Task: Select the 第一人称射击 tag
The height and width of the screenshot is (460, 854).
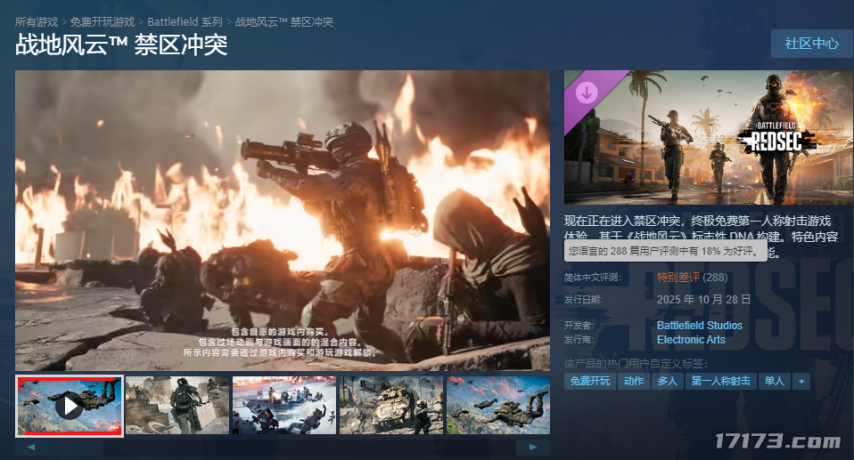Action: [x=720, y=381]
